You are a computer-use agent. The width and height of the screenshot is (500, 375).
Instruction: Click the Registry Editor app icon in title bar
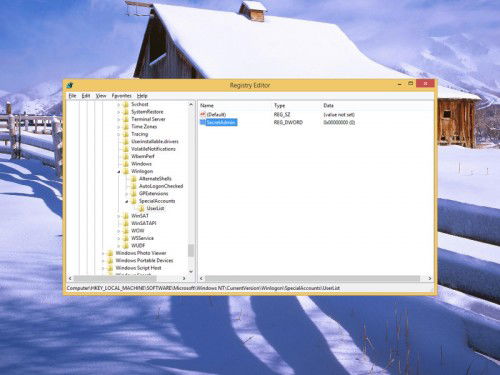pyautogui.click(x=70, y=85)
